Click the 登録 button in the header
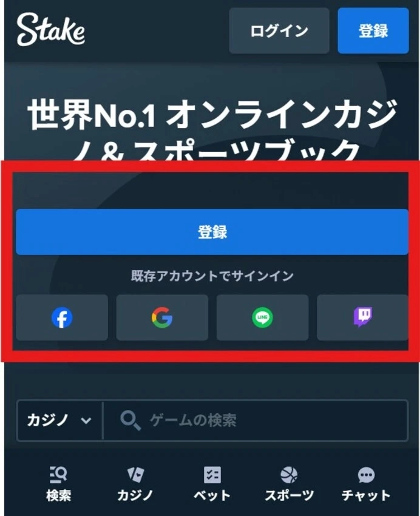The height and width of the screenshot is (516, 420). [373, 31]
